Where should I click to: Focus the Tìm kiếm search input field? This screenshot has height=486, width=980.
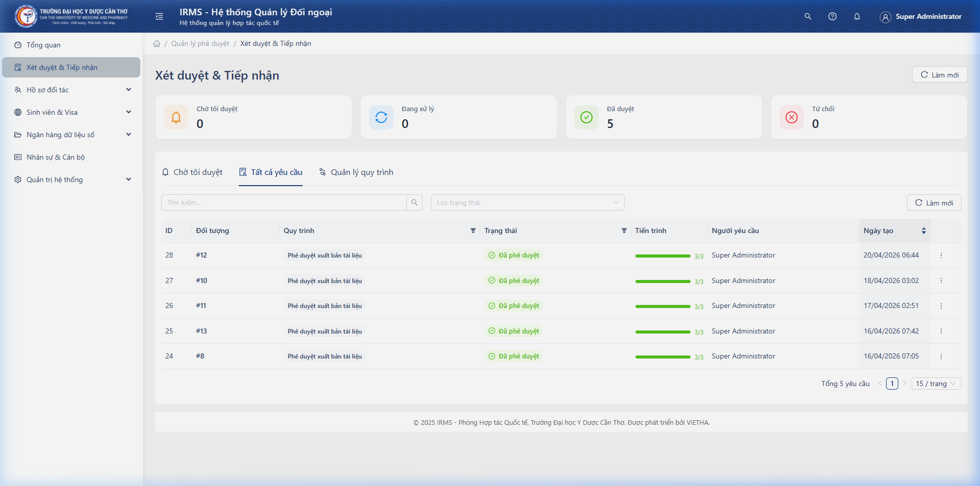(x=284, y=202)
